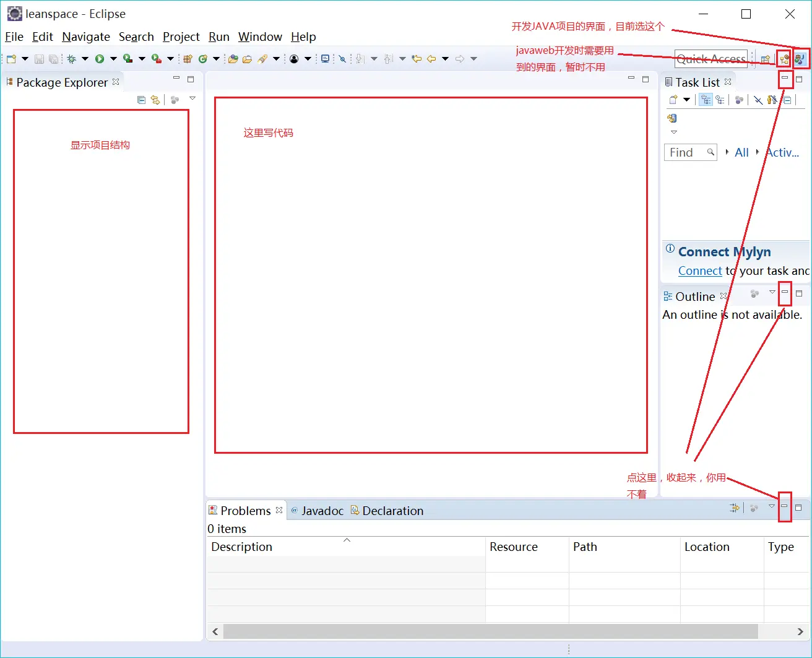This screenshot has height=658, width=812.
Task: Open Outline View Menu triangle
Action: tap(772, 292)
